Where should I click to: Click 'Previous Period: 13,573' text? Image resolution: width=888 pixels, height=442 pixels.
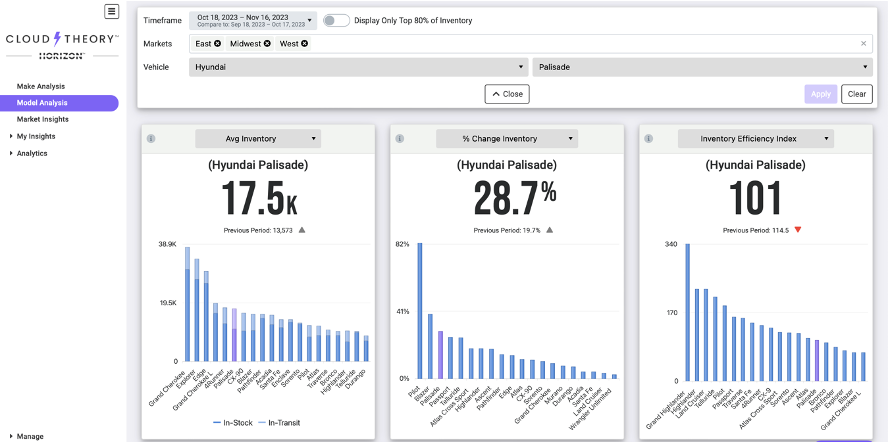[258, 231]
